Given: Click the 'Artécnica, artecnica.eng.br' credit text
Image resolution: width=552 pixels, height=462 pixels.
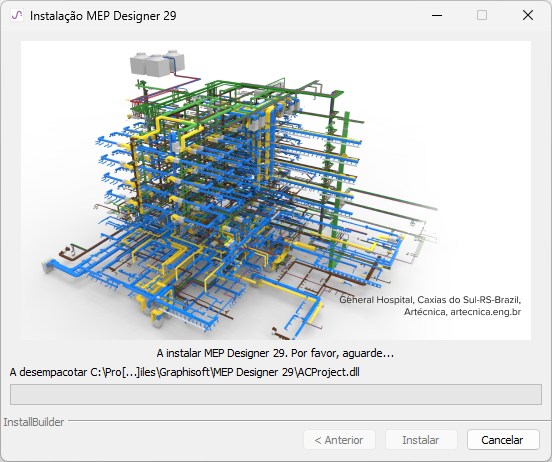Looking at the screenshot, I should 462,312.
